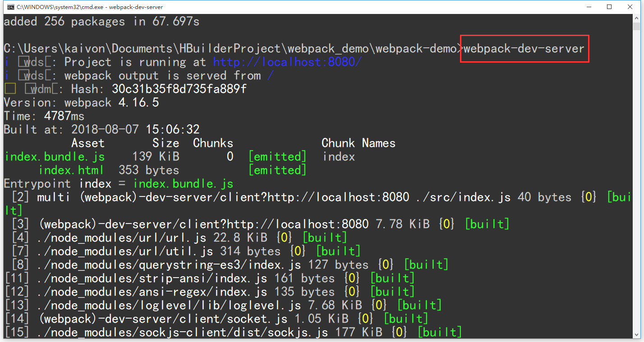Click the typed command 'webpack-dev-server'

(x=524, y=48)
